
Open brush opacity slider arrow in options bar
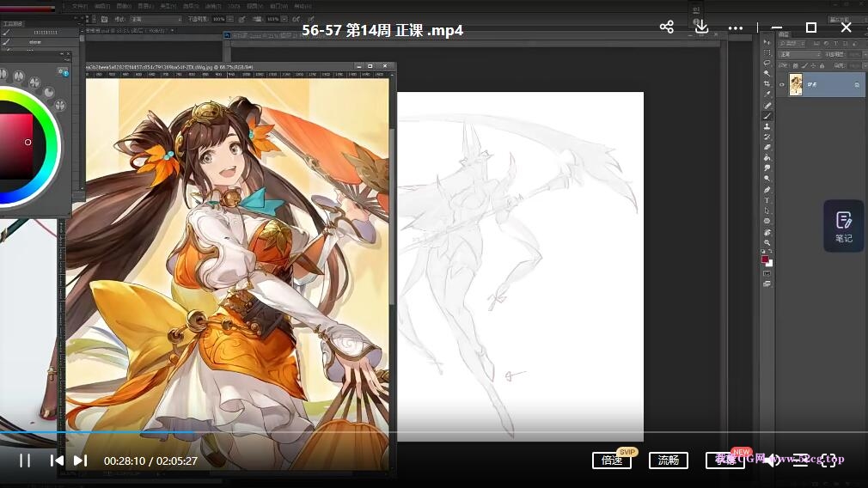[x=229, y=19]
